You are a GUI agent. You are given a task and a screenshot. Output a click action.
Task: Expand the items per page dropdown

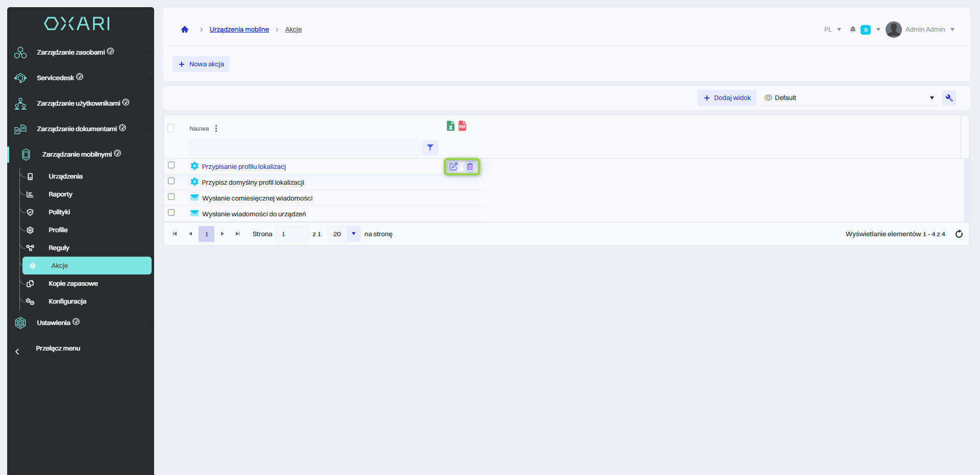point(353,234)
